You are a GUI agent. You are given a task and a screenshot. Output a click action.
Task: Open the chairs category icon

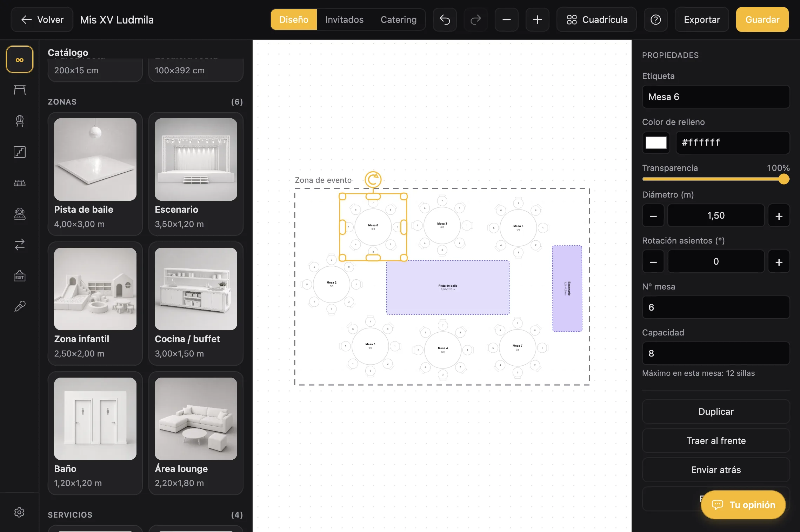(20, 121)
